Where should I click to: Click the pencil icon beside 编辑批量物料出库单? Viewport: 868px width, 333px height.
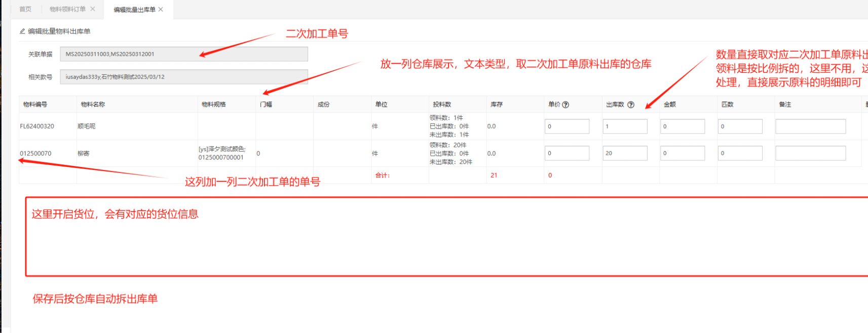22,31
